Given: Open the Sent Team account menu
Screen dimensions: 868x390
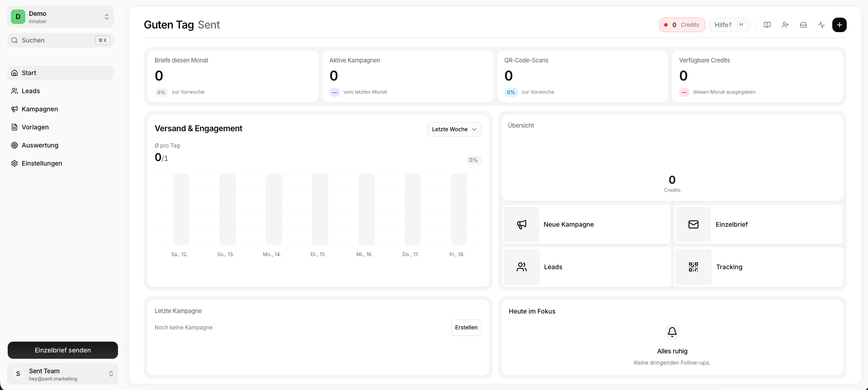Looking at the screenshot, I should tap(63, 374).
